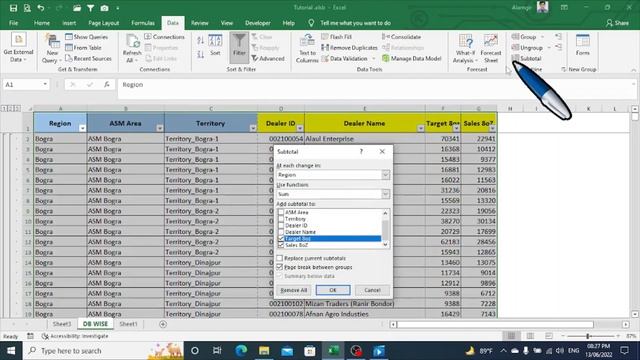Open Territory column filter arrow
Screen dimensions: 640x360
point(253,128)
